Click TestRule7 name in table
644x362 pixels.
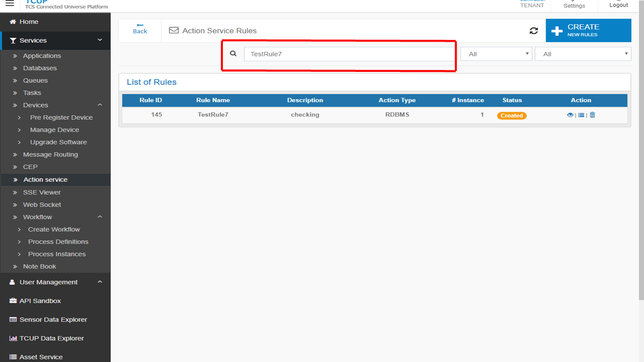[x=213, y=115]
